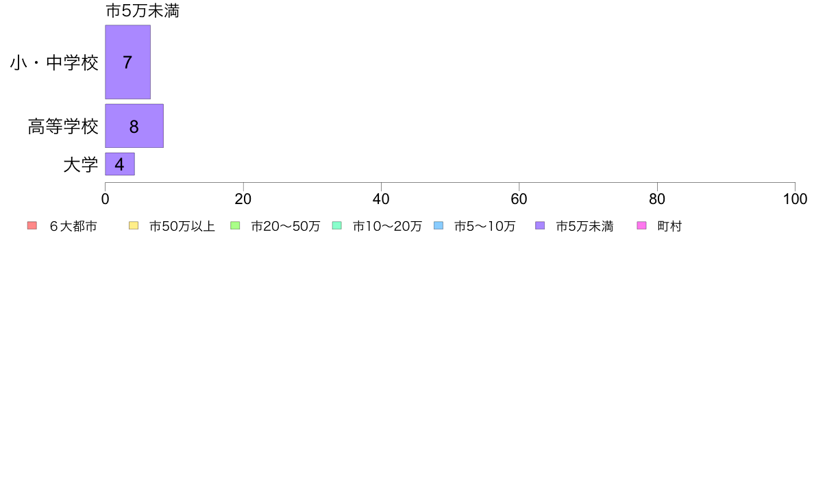Click the 市5万未満 purple legend swatch
Screen dimensions: 814x504
tap(540, 226)
